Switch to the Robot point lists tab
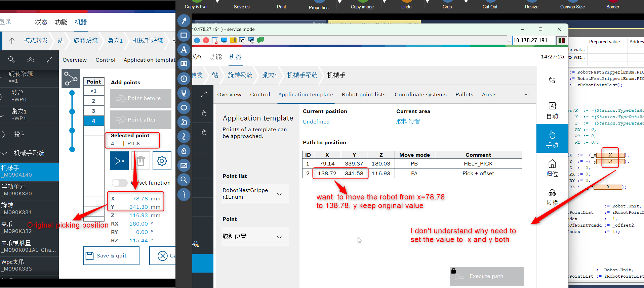 (x=363, y=95)
